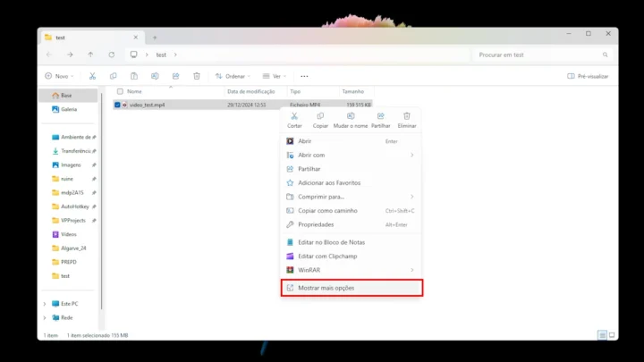Open Base in sidebar
Screen dimensions: 644x362
68,96
